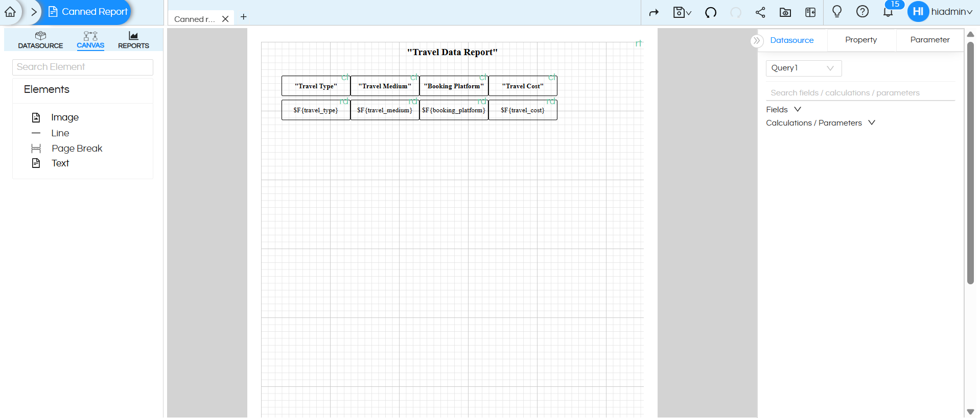The height and width of the screenshot is (418, 980).
Task: Open help via question mark icon
Action: [862, 11]
